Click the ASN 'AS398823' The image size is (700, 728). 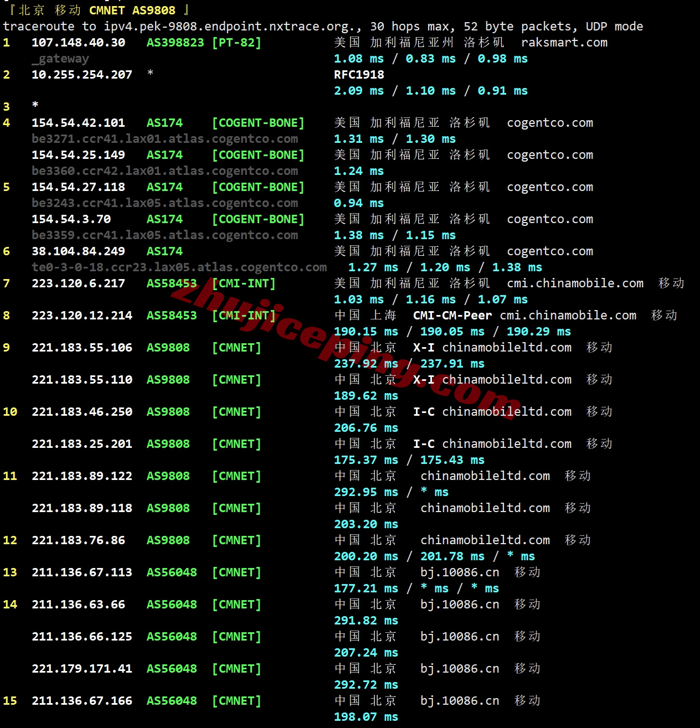click(x=176, y=43)
